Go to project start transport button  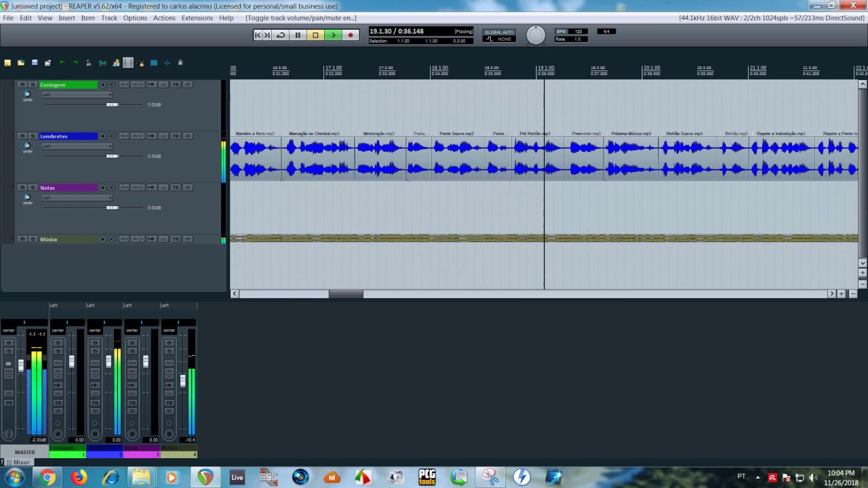coord(258,35)
